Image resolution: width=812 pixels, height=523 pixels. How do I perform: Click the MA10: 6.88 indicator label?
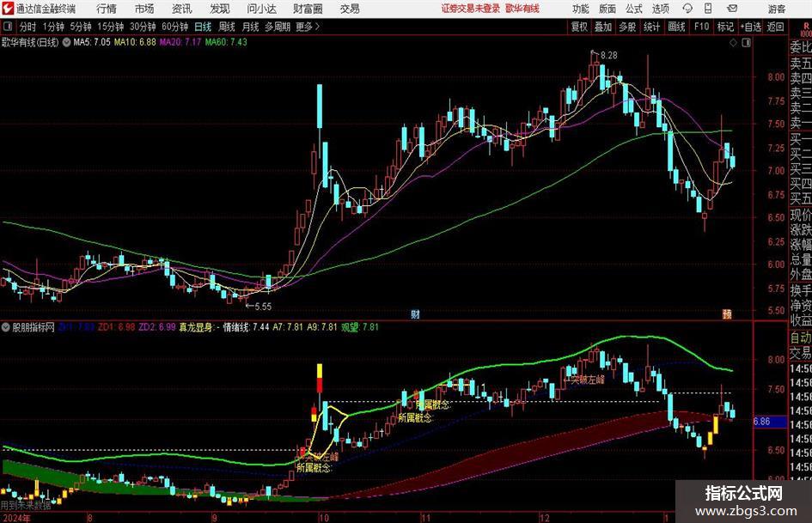(x=135, y=42)
